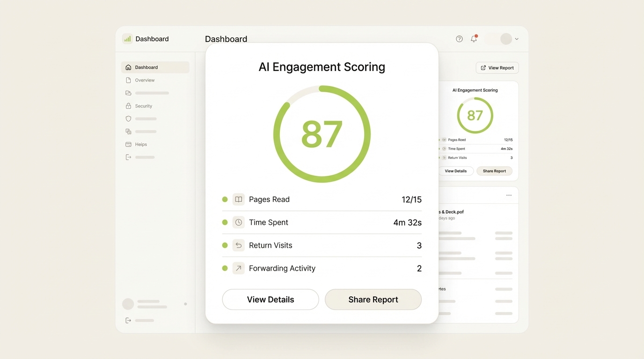The height and width of the screenshot is (359, 644).
Task: Open the user account dropdown chevron
Action: tap(517, 39)
